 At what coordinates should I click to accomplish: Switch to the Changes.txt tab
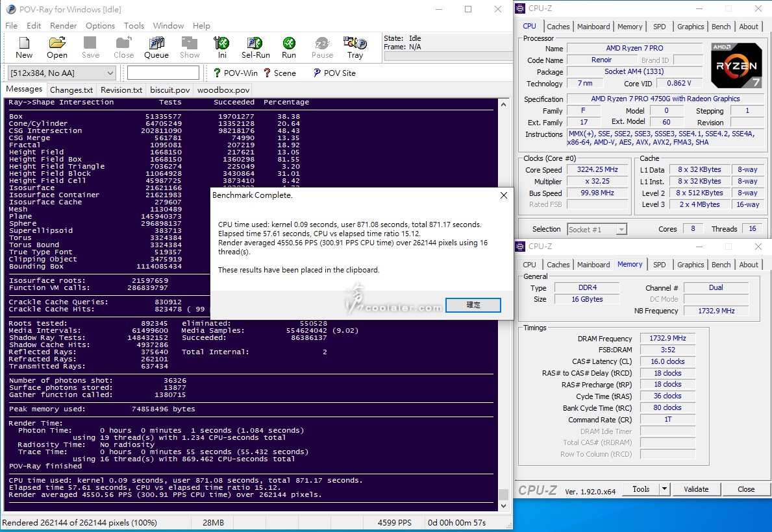pos(71,90)
